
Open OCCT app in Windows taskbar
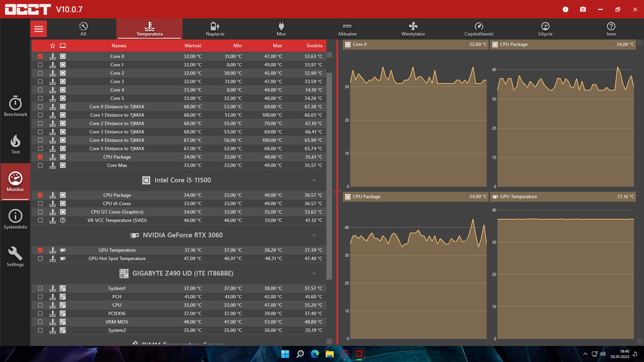coord(359,354)
